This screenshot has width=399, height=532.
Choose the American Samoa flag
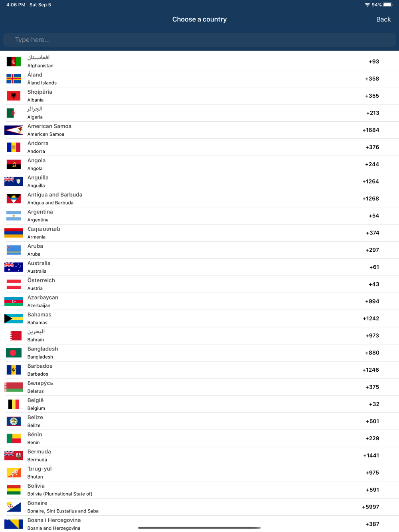(14, 130)
